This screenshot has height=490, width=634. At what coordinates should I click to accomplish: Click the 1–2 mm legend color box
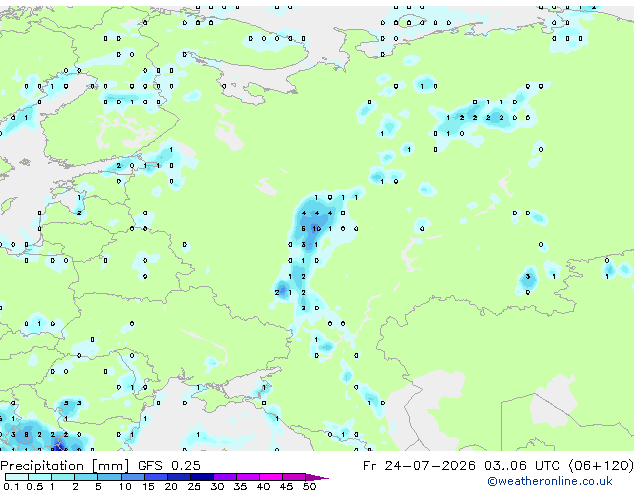click(x=63, y=477)
